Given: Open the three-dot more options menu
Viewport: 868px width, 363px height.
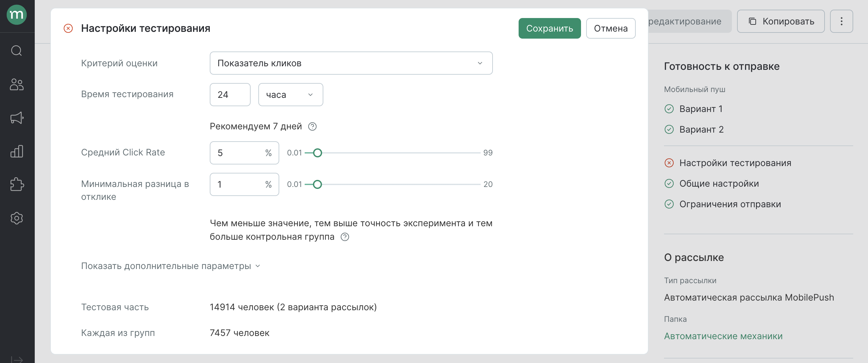Looking at the screenshot, I should click(841, 21).
